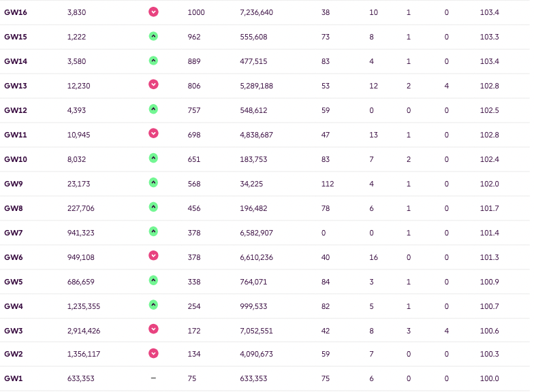This screenshot has height=392, width=534.
Task: Click the green up arrow in GW12 row
Action: 153,109
